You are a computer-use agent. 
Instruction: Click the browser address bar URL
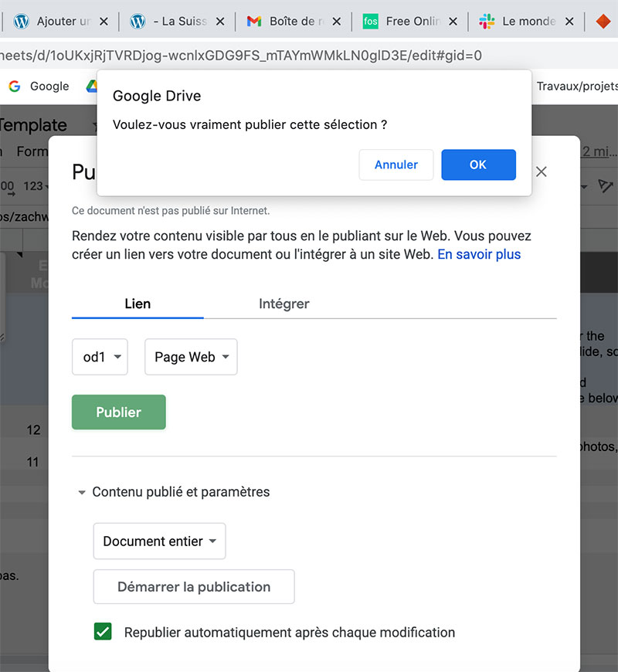coord(241,56)
